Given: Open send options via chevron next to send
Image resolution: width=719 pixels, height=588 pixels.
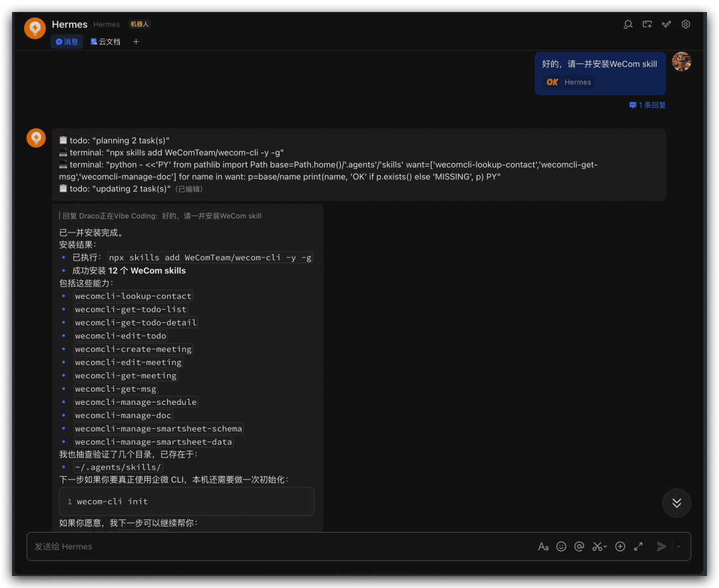Looking at the screenshot, I should point(678,546).
